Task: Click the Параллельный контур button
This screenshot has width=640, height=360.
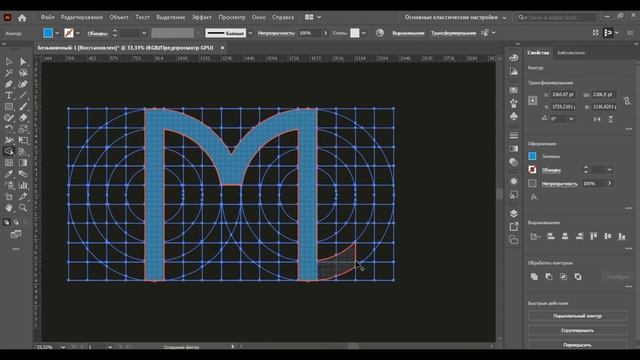Action: 577,316
